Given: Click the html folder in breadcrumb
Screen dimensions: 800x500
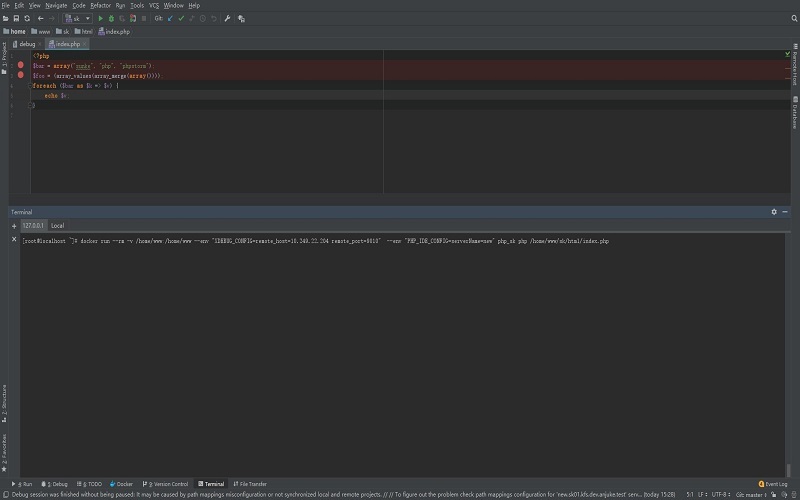Looking at the screenshot, I should pyautogui.click(x=85, y=31).
